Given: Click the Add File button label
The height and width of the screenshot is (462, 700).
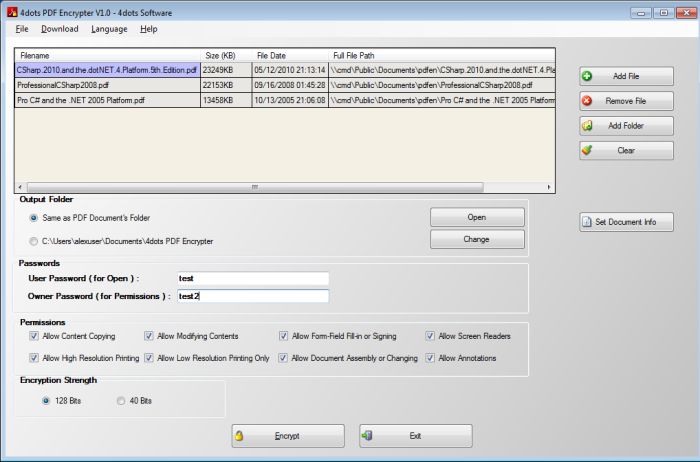Looking at the screenshot, I should click(x=626, y=76).
